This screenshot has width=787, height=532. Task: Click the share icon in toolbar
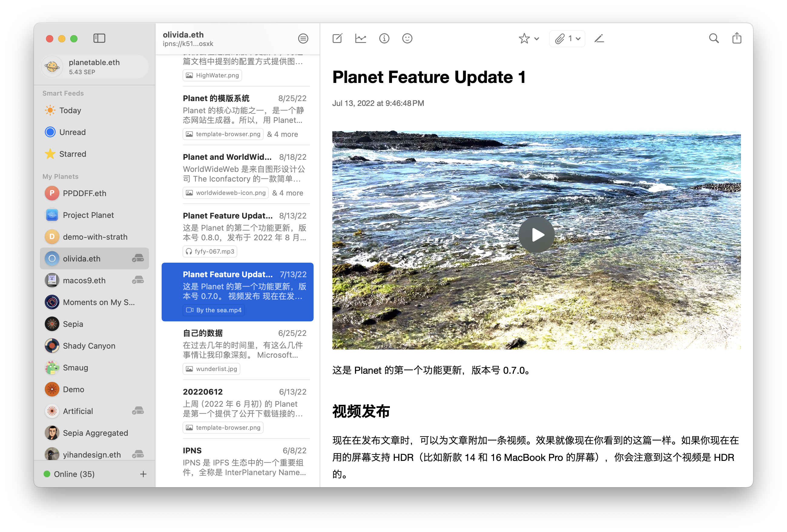pos(736,38)
